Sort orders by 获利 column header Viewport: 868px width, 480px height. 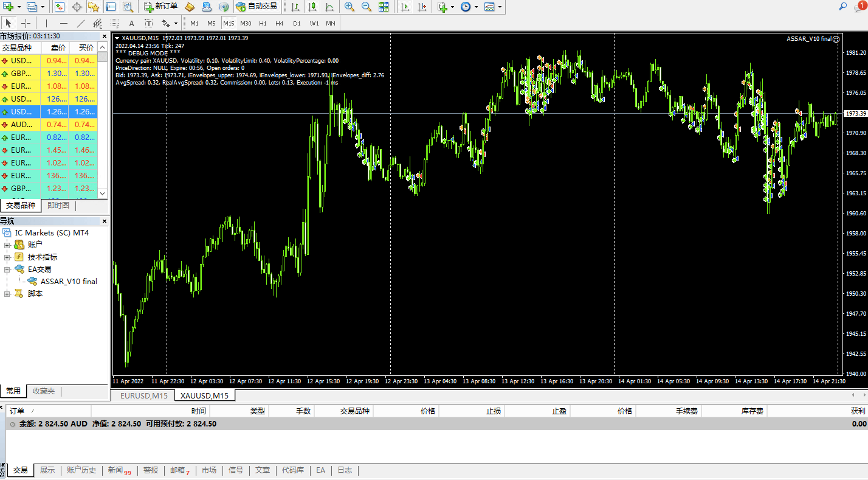point(818,411)
